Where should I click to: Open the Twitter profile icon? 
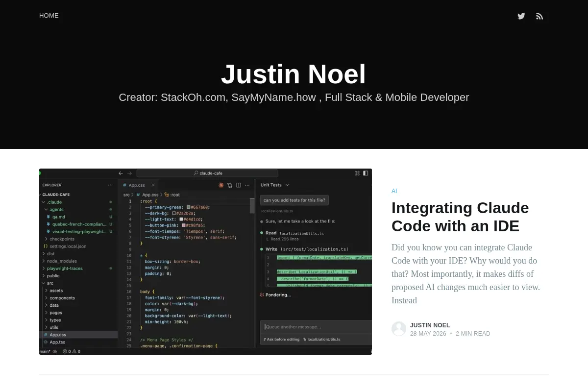tap(521, 16)
